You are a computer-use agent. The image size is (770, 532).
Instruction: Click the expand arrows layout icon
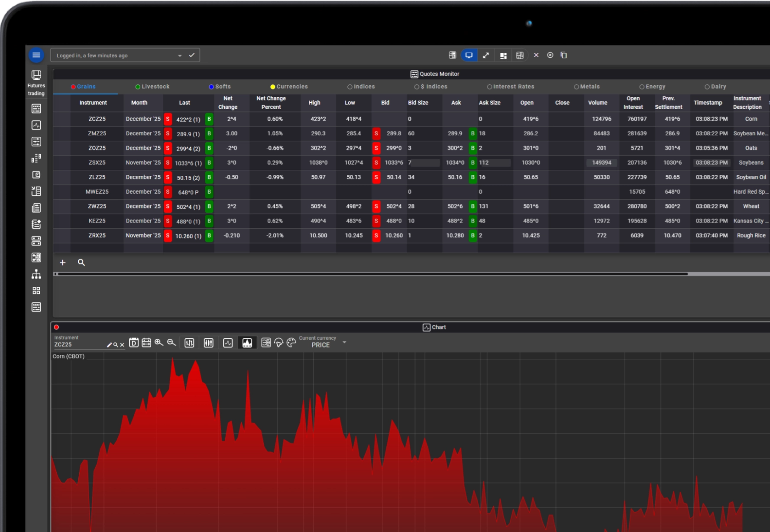[x=486, y=55]
